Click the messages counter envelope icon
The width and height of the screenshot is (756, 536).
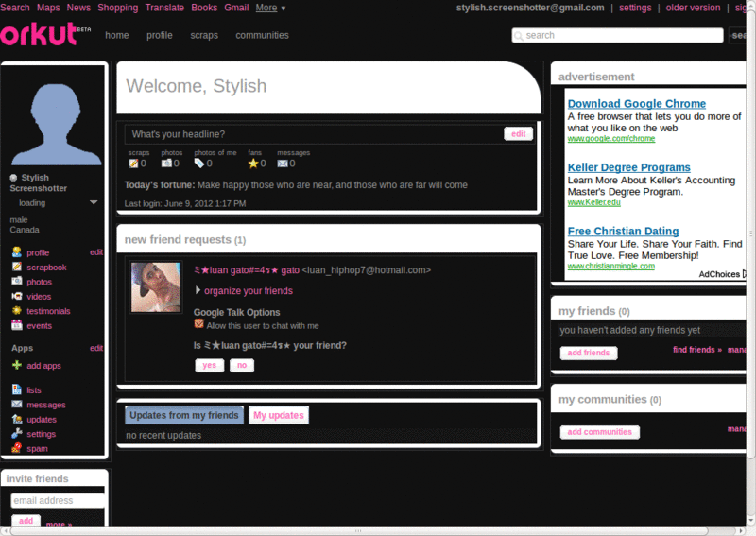283,164
